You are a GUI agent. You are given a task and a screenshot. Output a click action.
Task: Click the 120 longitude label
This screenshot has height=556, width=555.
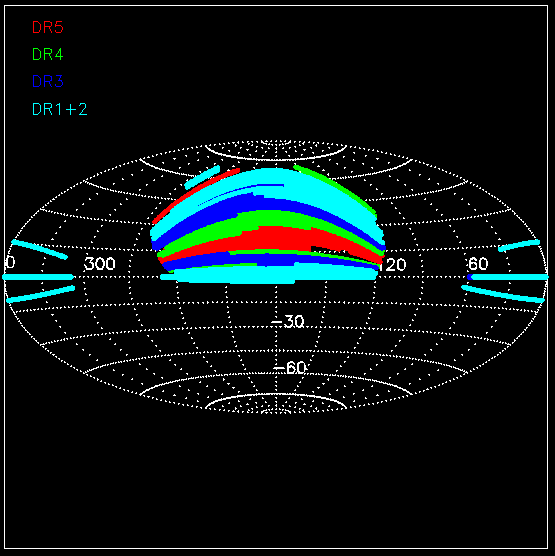coord(393,265)
